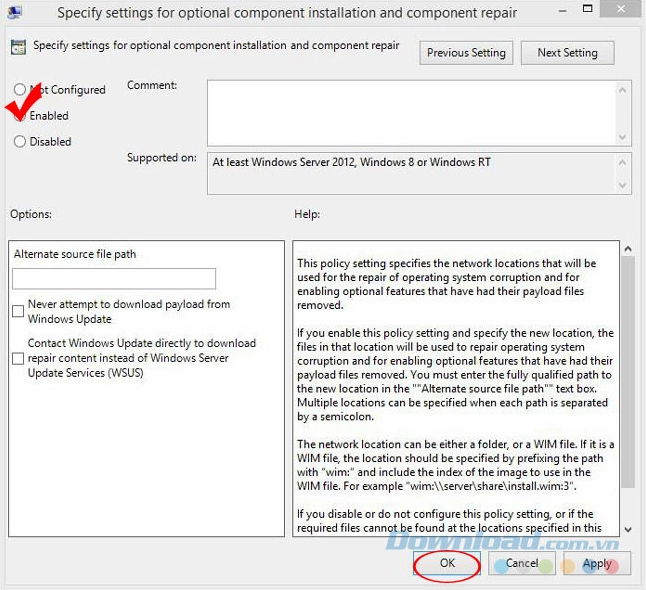The height and width of the screenshot is (590, 646).
Task: Click Comment box scroll up arrow
Action: pos(623,90)
